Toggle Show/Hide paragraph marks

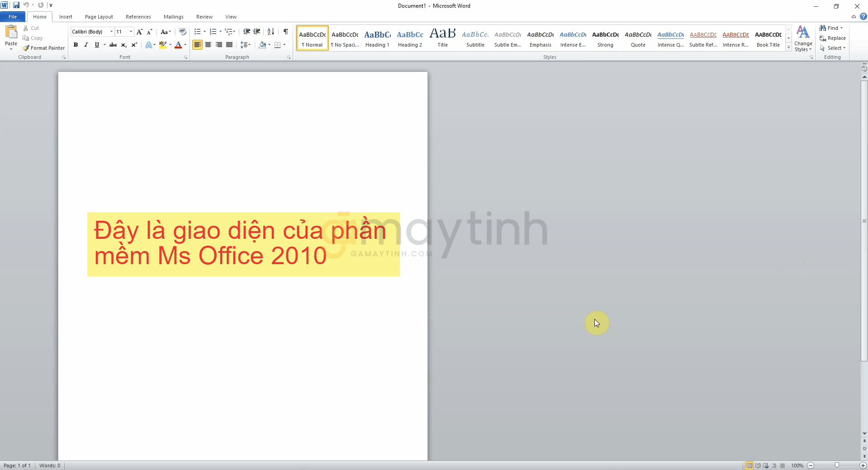point(286,32)
